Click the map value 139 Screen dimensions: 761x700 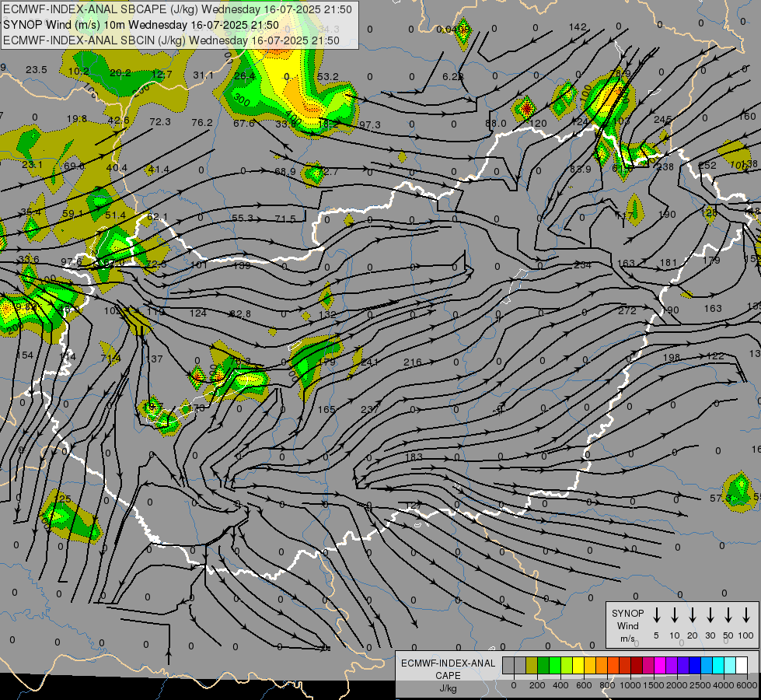242,266
